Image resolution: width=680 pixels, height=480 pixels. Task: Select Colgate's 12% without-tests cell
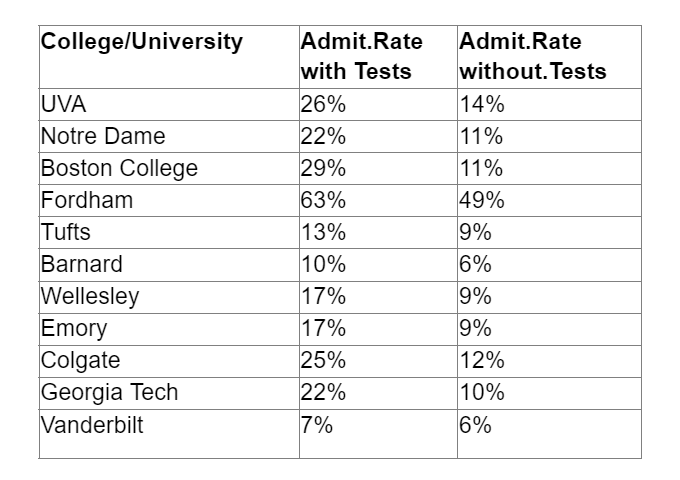482,360
